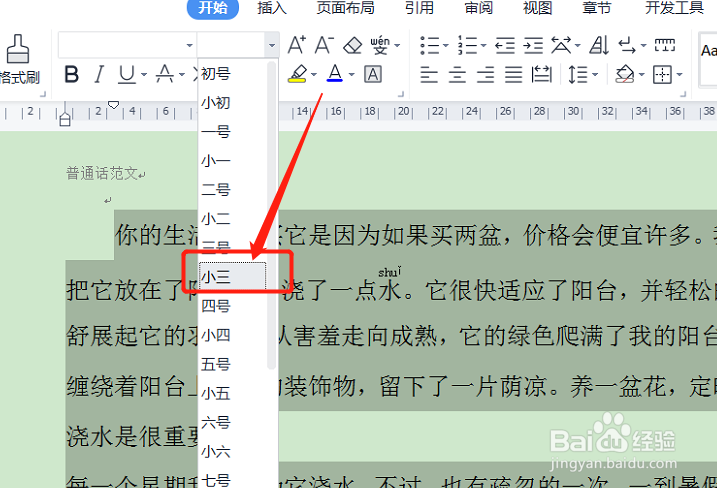This screenshot has width=717, height=488.
Task: Click the Chinese layout icon
Action: coord(562,45)
